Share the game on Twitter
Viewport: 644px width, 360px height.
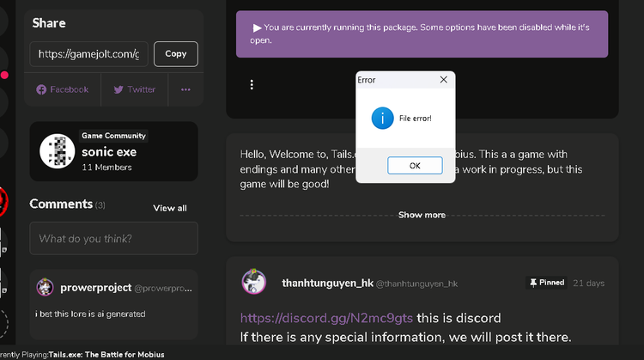(x=135, y=89)
